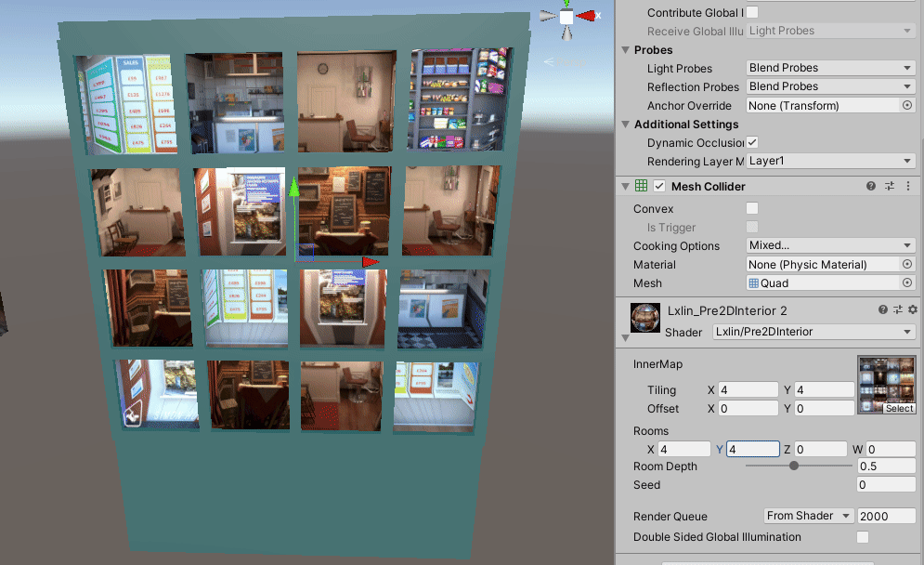Click the material gear settings icon
Viewport: 924px width, 565px height.
912,309
